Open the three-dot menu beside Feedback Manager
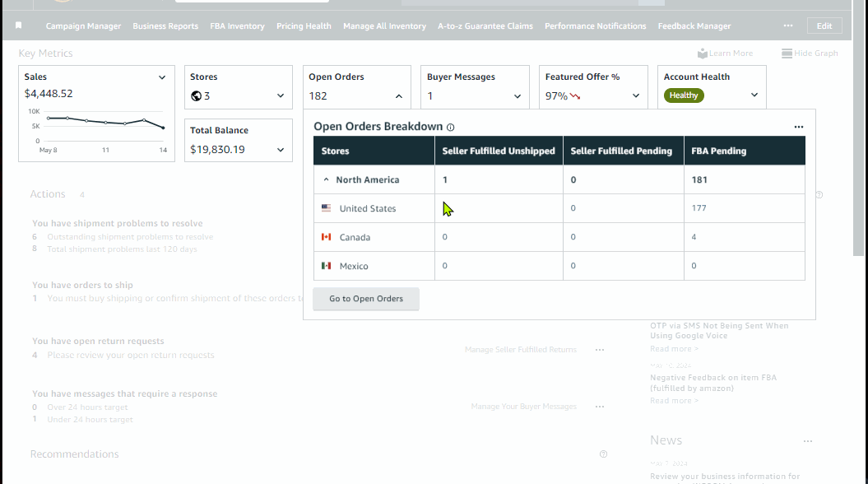This screenshot has width=868, height=484. pos(787,26)
